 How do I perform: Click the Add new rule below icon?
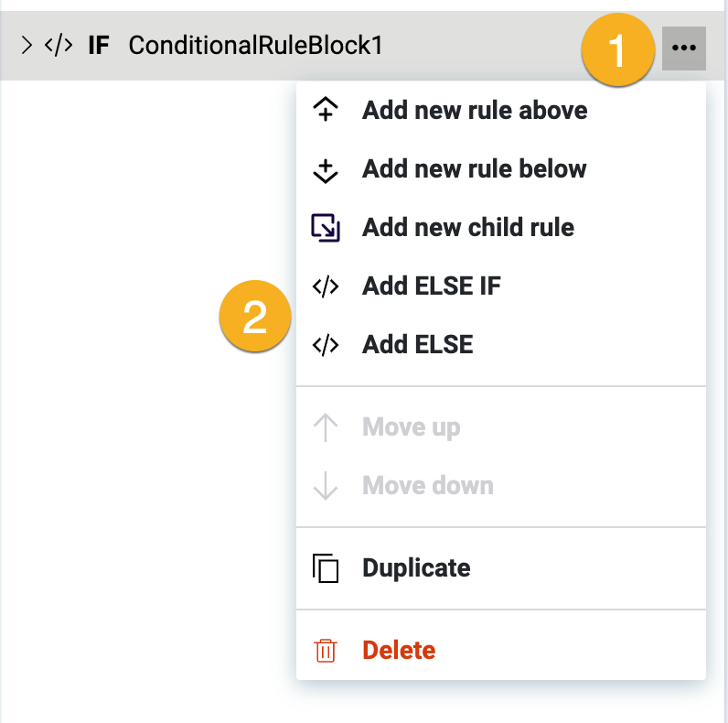click(x=326, y=170)
